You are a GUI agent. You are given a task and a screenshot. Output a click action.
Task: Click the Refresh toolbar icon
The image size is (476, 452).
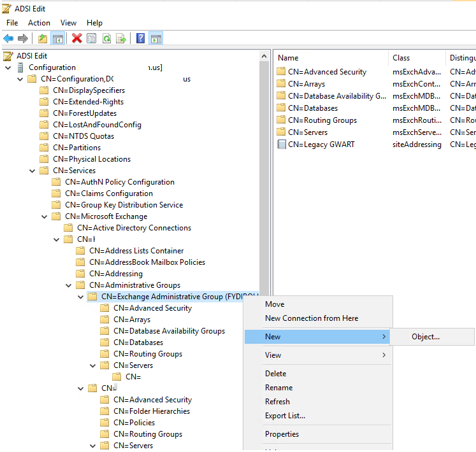(106, 39)
